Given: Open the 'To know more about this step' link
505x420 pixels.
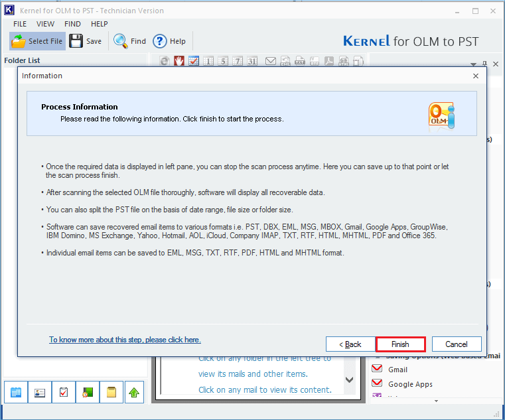Looking at the screenshot, I should tap(125, 340).
